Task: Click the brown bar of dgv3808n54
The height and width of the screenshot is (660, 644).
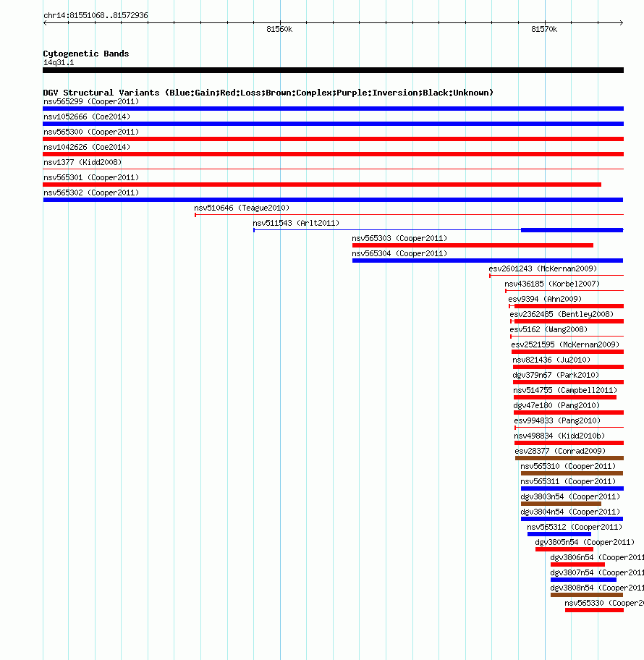Action: click(587, 595)
